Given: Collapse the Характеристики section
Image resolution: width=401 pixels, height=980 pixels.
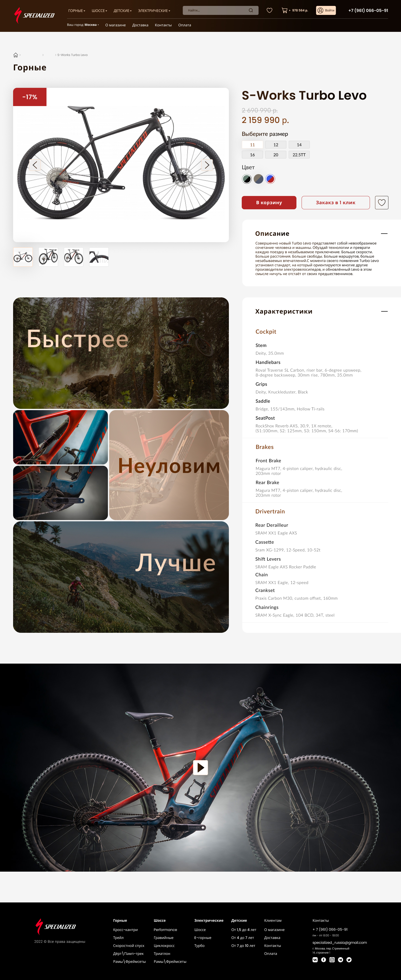Looking at the screenshot, I should [x=384, y=311].
